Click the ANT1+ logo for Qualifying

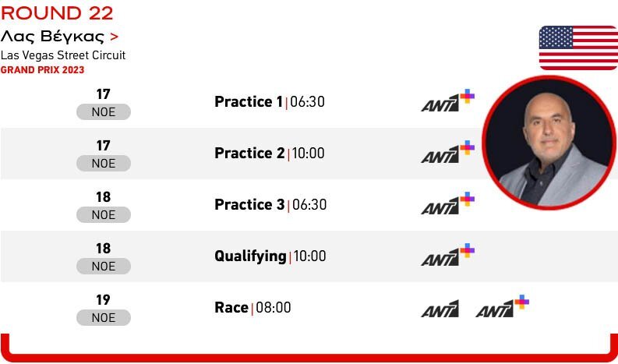point(448,255)
